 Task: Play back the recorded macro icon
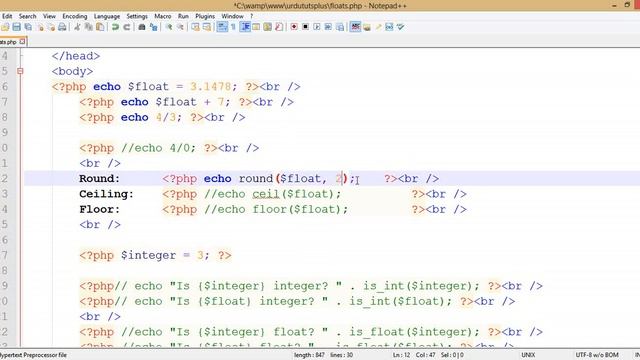317,27
